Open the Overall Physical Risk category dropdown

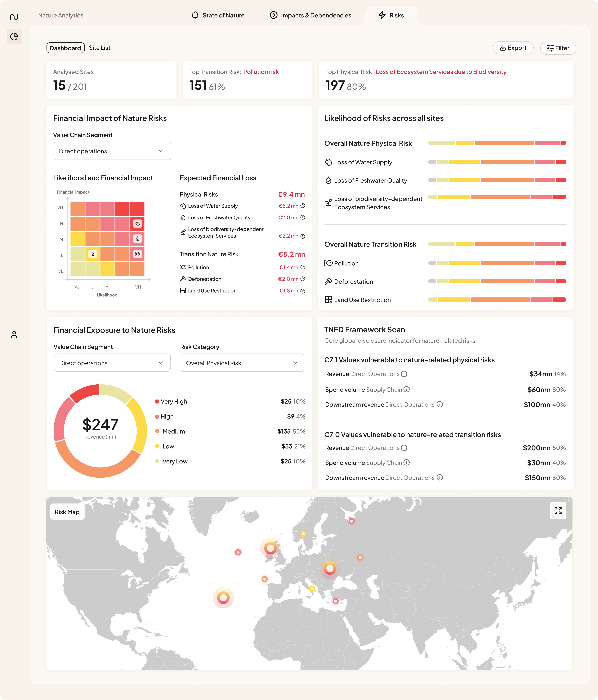pyautogui.click(x=242, y=363)
